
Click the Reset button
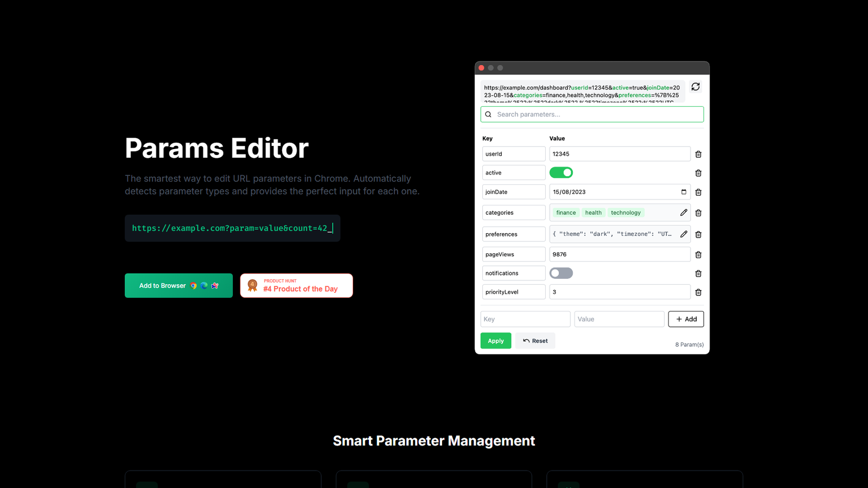coord(535,341)
